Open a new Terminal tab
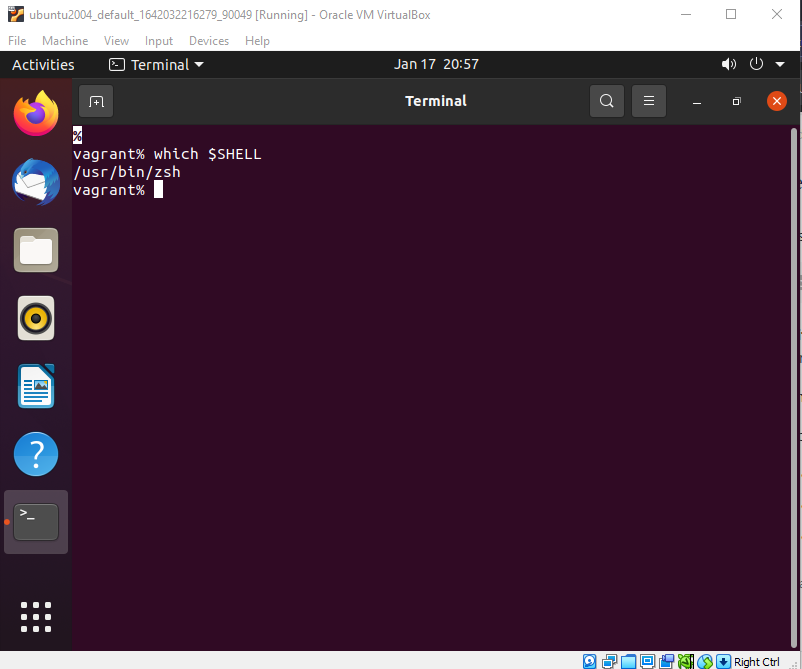Viewport: 802px width, 669px height. [96, 101]
